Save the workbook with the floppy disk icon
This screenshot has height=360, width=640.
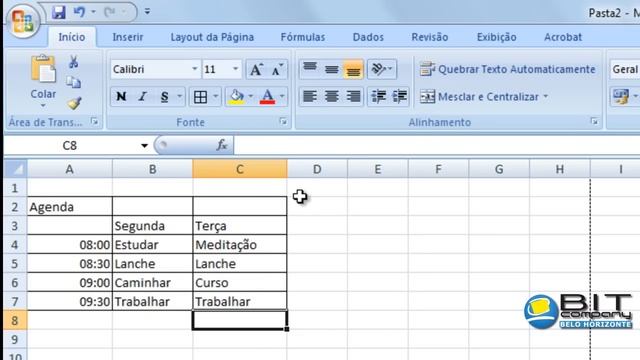pos(58,12)
